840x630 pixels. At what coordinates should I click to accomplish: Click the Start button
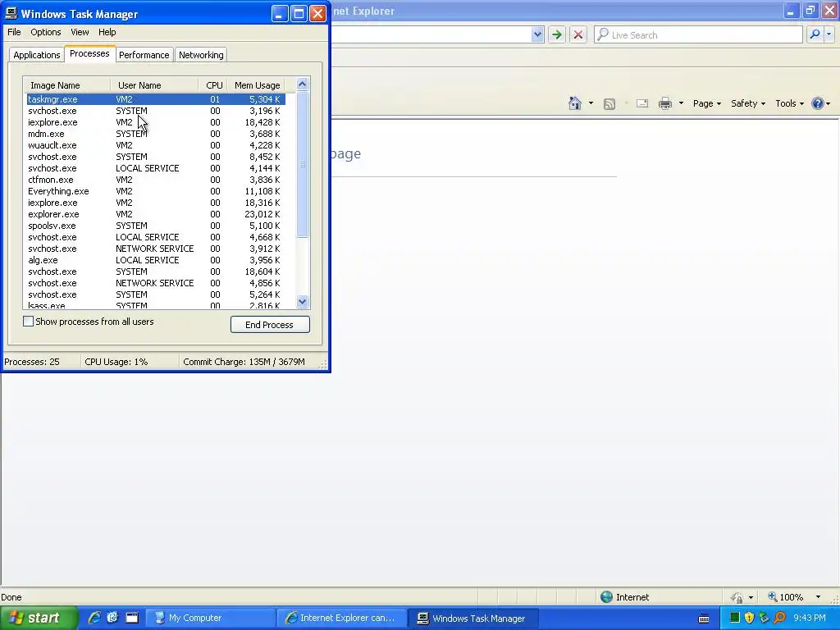tap(39, 619)
